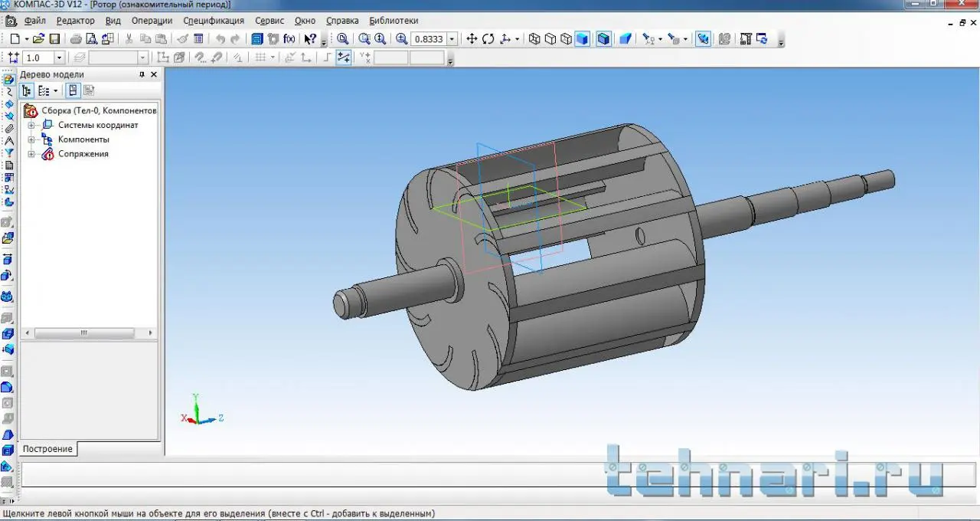Open dropdown next to the New document icon
This screenshot has width=980, height=521.
[x=27, y=38]
